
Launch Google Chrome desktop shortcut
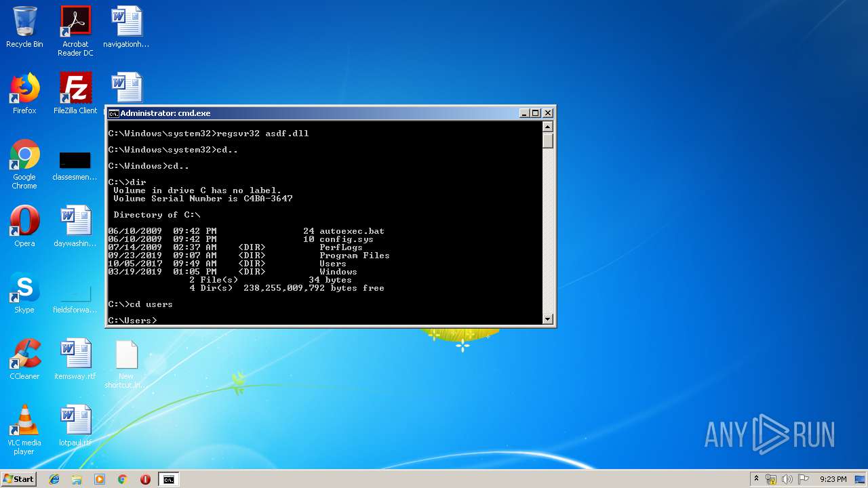tap(24, 164)
